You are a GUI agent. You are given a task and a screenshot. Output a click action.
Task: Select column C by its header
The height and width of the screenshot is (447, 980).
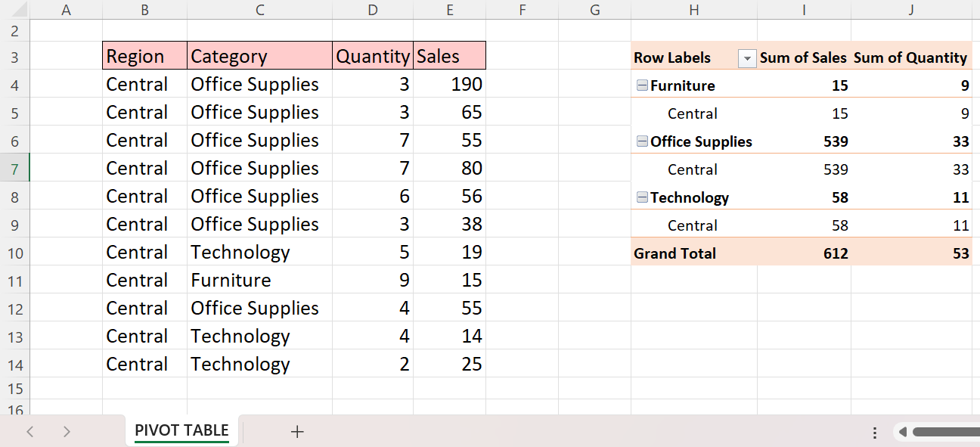click(259, 10)
